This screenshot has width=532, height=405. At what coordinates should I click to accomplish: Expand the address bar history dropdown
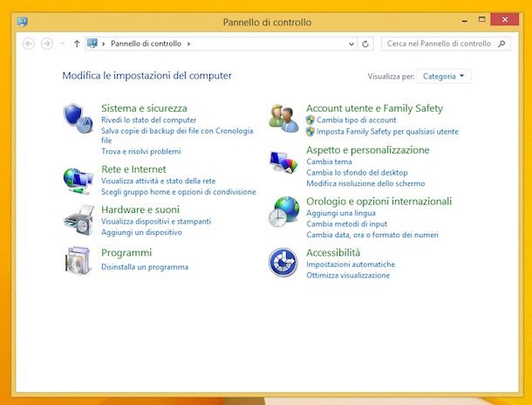coord(351,44)
